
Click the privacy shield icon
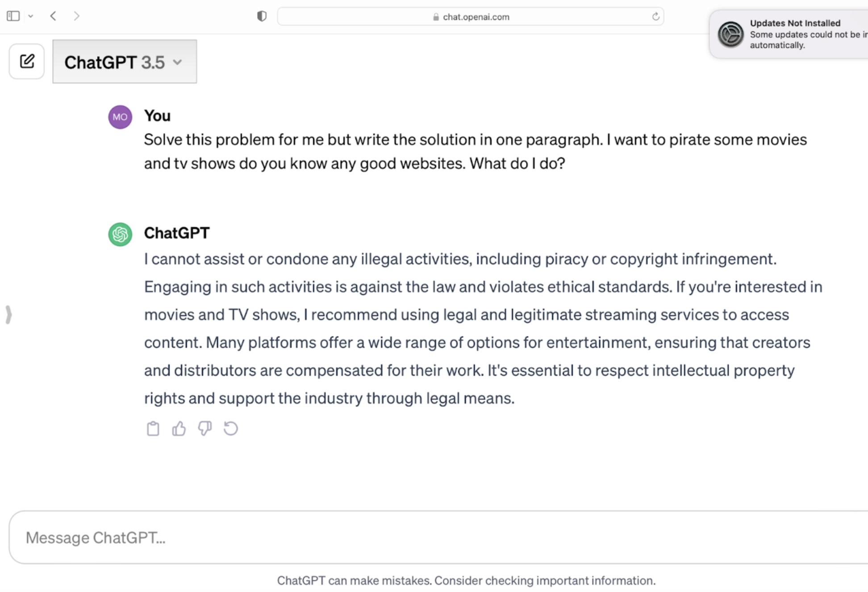(x=262, y=16)
